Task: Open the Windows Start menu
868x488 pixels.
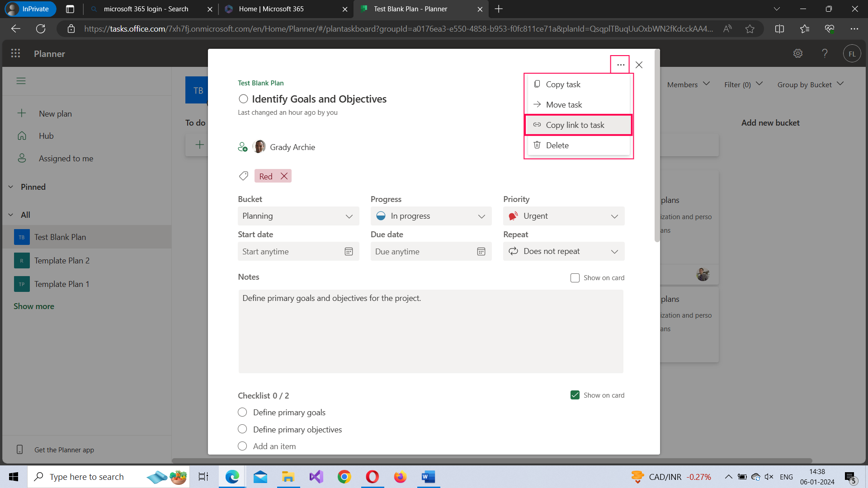Action: (14, 477)
